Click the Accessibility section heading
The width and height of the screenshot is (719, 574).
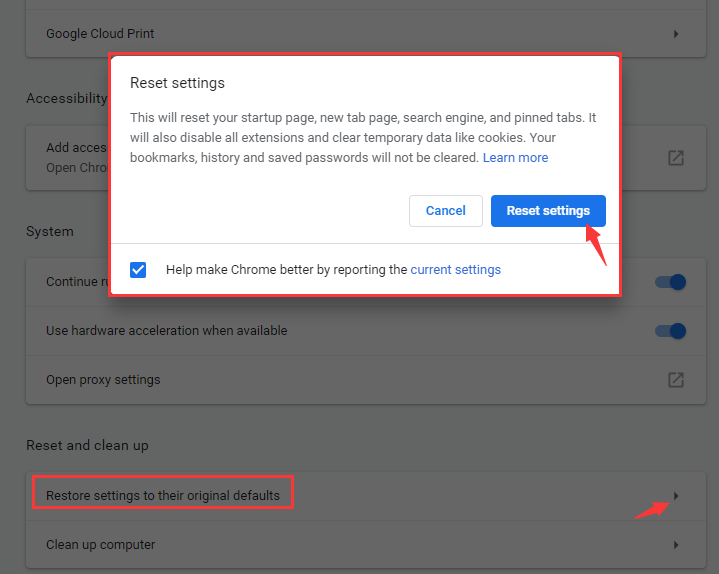(66, 98)
